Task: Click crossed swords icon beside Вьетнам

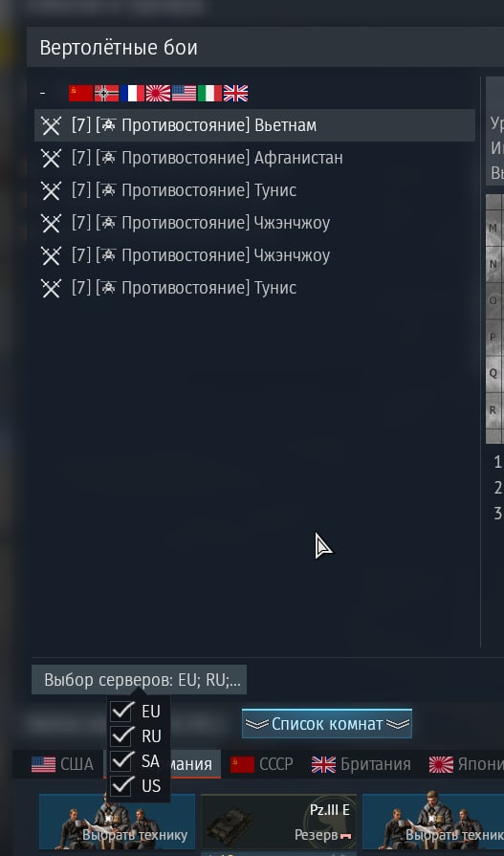Action: 52,125
